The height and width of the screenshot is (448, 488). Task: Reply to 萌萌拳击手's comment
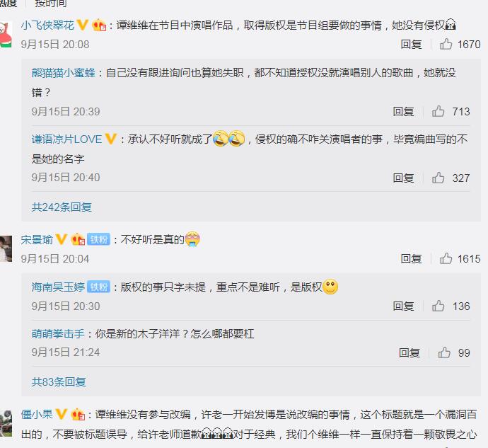pyautogui.click(x=409, y=352)
